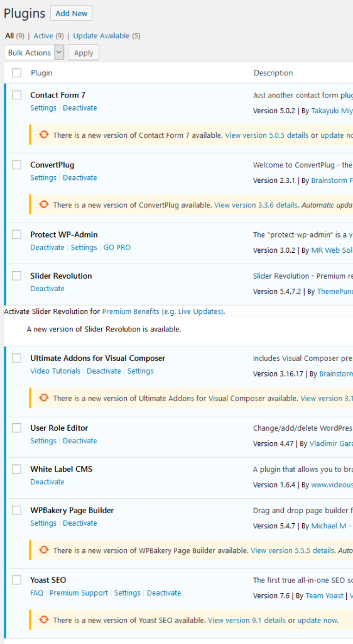The image size is (353, 644).
Task: Click the Plugin column header
Action: point(42,73)
